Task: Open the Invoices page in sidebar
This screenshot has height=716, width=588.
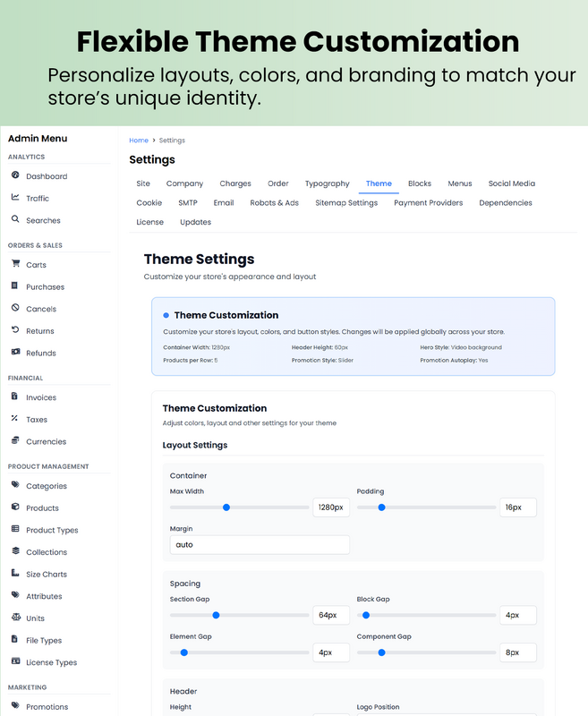Action: (x=40, y=397)
